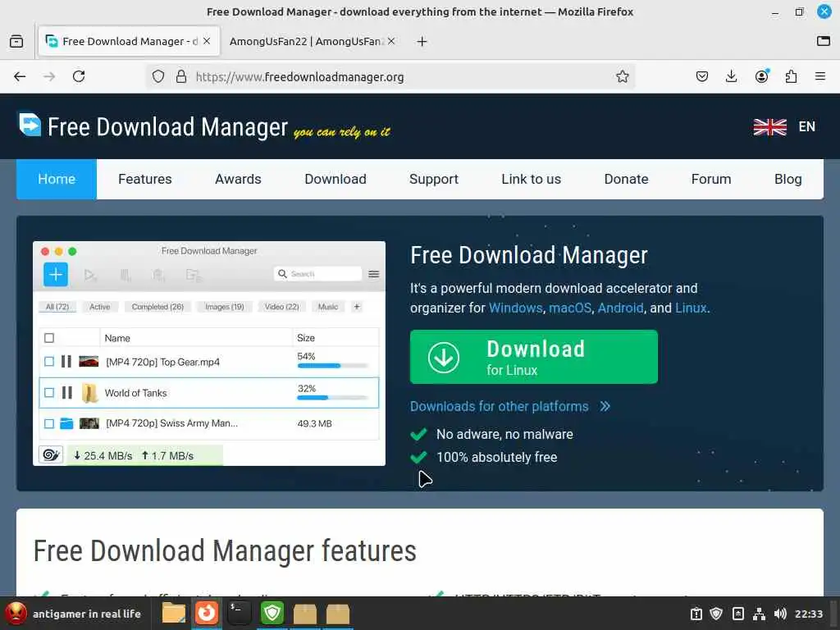Follow the Android platform link
840x630 pixels.
tap(620, 308)
